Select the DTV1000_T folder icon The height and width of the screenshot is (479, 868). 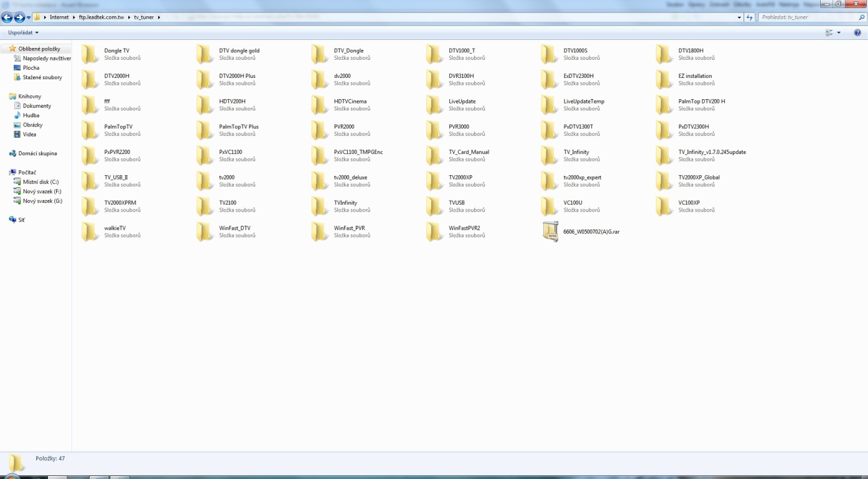point(435,54)
